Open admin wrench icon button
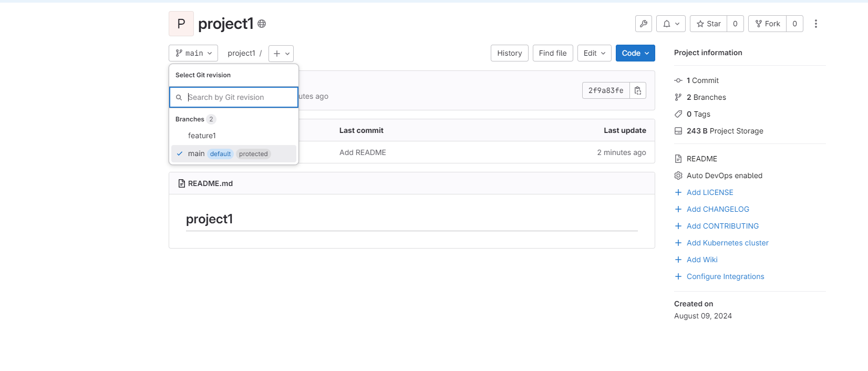The image size is (868, 371). 644,24
